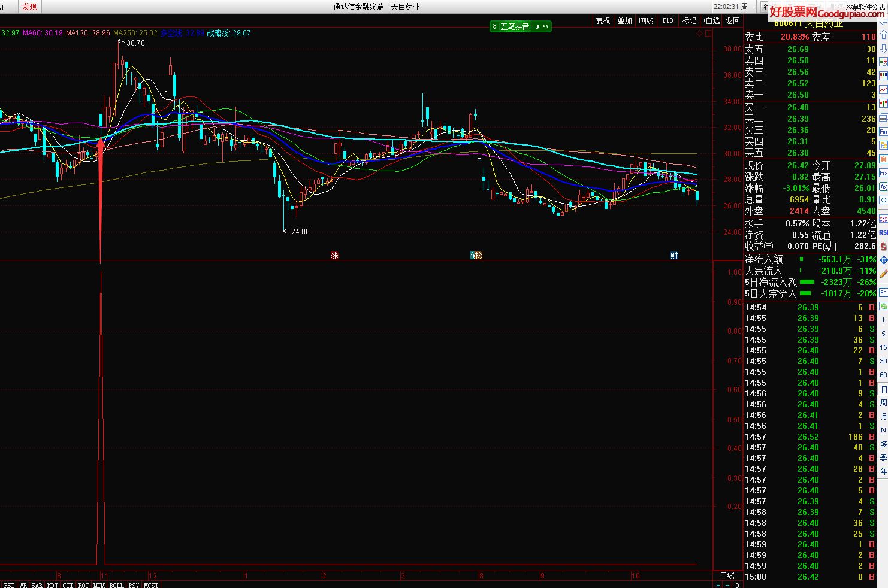888x588 pixels.
Task: Click the 14:57 trade at 26.52
Action: 810,437
